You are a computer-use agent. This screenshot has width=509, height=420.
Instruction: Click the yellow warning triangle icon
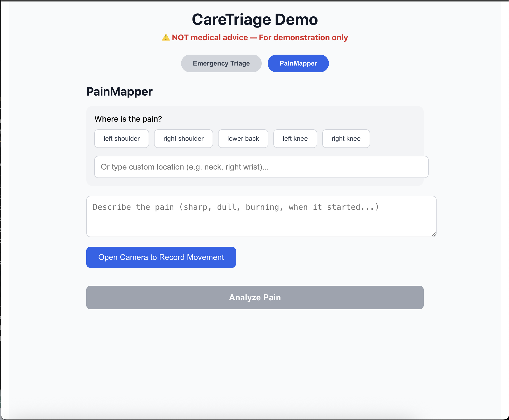pyautogui.click(x=166, y=37)
